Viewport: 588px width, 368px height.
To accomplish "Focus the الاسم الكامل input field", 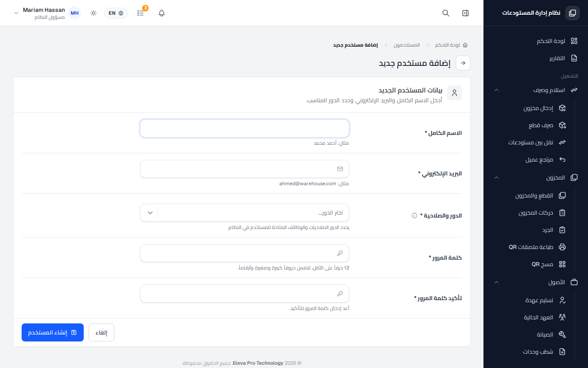I will point(245,128).
